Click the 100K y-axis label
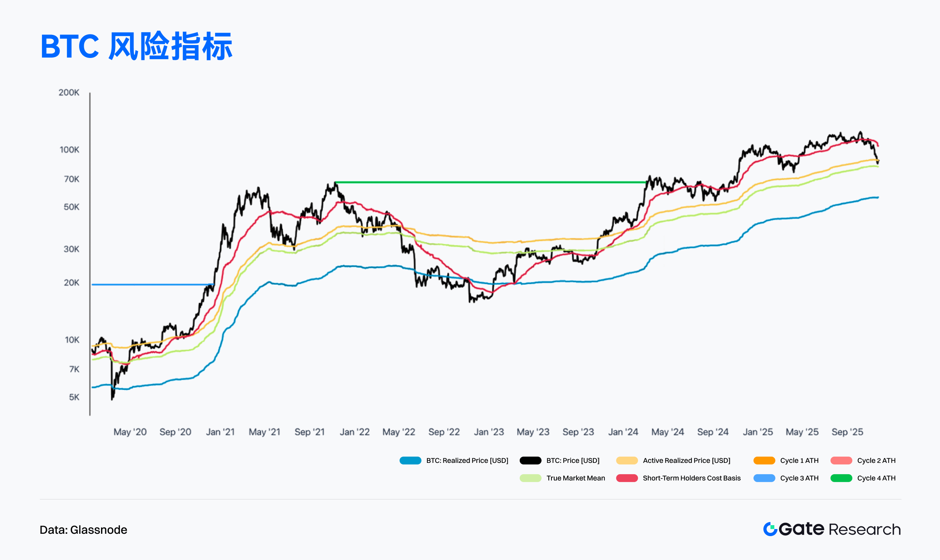The width and height of the screenshot is (940, 560). (69, 150)
